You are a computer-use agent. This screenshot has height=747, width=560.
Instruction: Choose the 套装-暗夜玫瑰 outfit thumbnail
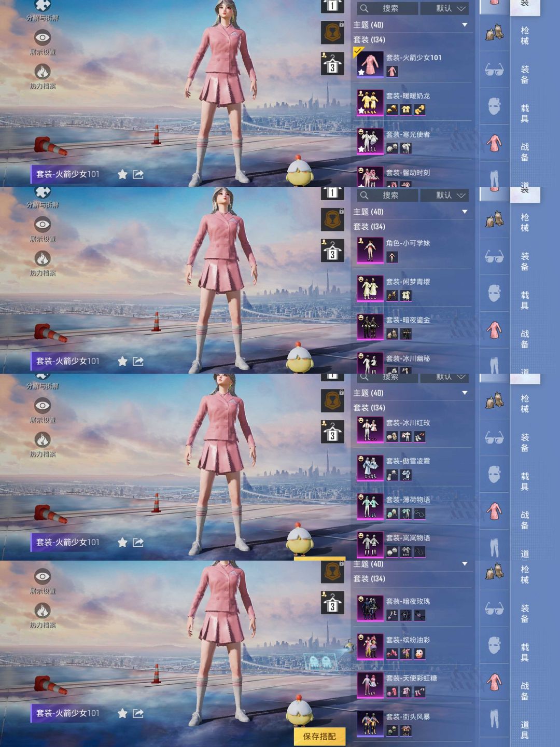(370, 608)
